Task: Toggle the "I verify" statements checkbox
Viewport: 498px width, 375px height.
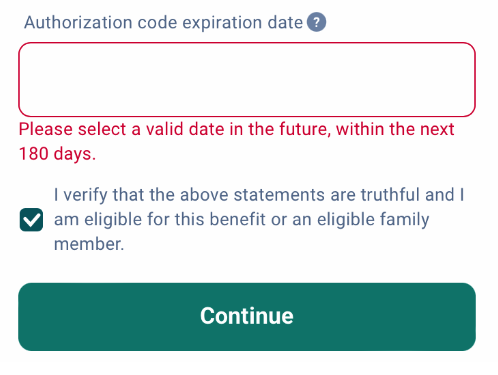Action: click(31, 220)
